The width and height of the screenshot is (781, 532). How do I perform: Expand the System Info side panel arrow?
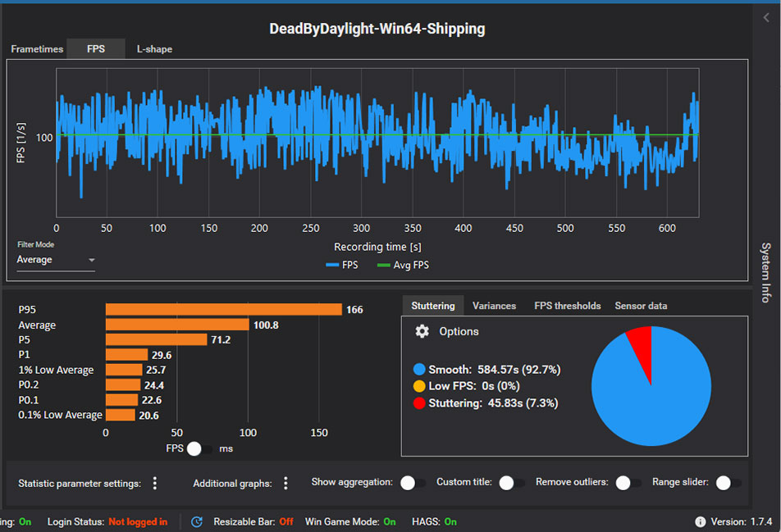coord(765,18)
